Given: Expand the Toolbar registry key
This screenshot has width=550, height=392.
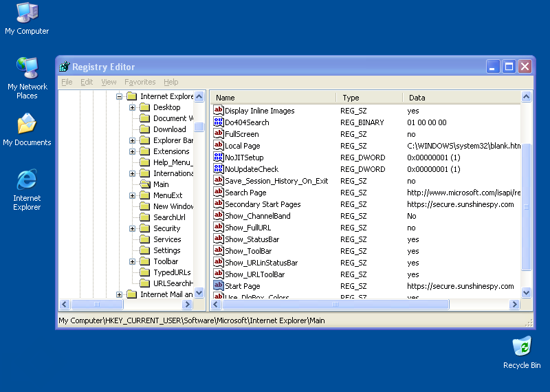Looking at the screenshot, I should pos(132,261).
